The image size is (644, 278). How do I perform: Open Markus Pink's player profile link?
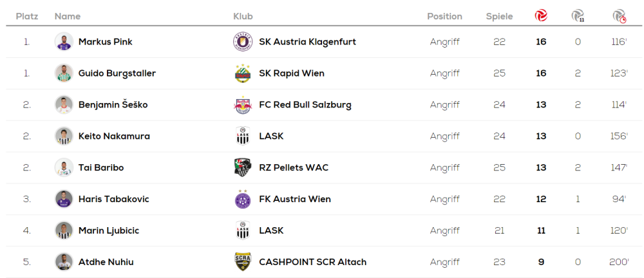pos(105,42)
